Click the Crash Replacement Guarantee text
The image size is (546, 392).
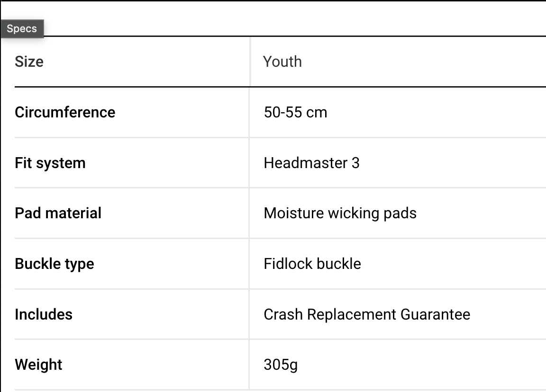[x=367, y=314]
